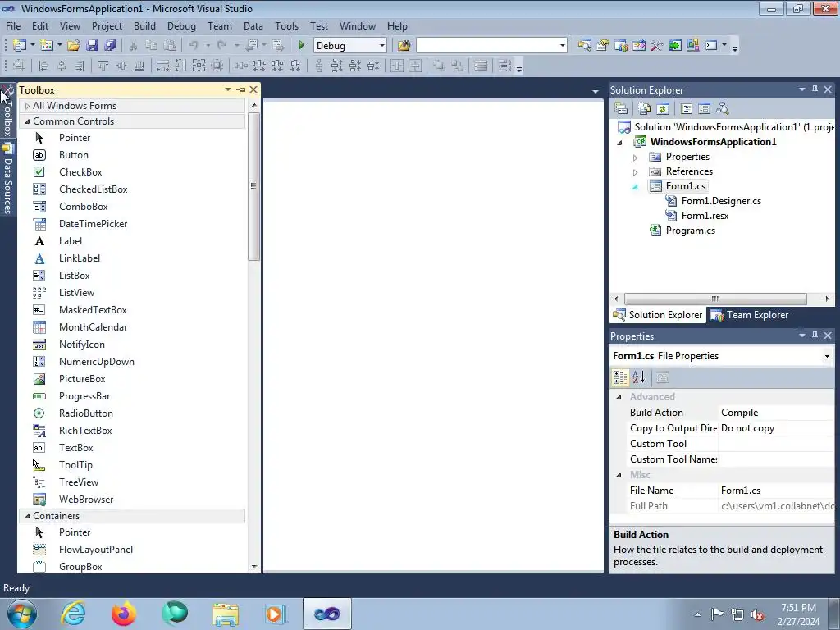Expand the References node in Solution Explorer
840x630 pixels.
click(636, 172)
